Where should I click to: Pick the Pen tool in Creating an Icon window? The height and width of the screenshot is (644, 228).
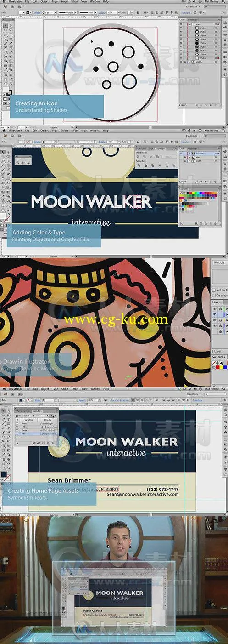5,34
